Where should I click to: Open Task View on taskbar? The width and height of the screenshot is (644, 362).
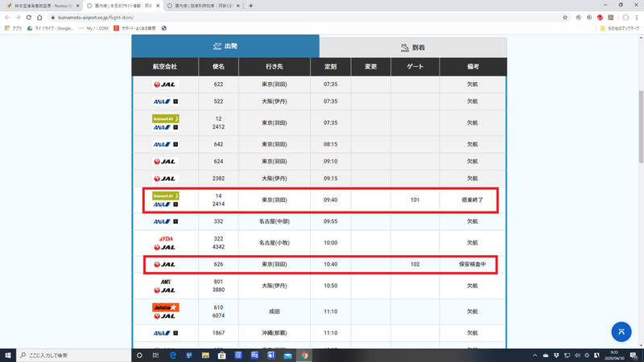(155, 356)
